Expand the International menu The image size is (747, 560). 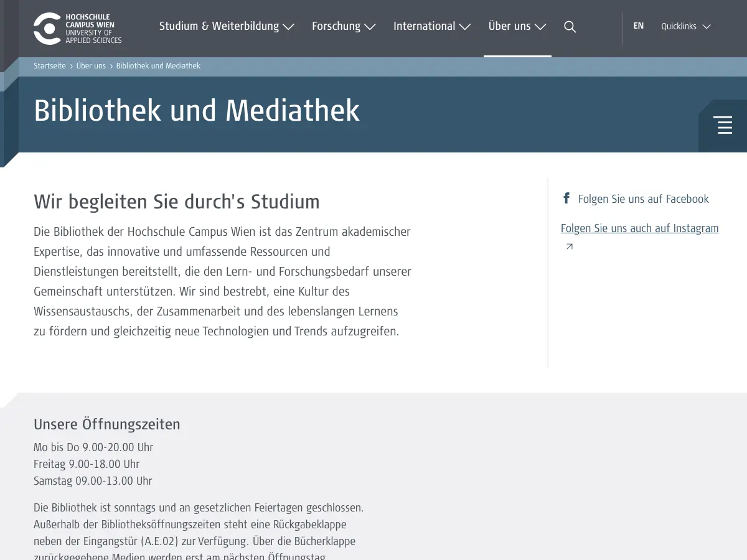point(432,26)
